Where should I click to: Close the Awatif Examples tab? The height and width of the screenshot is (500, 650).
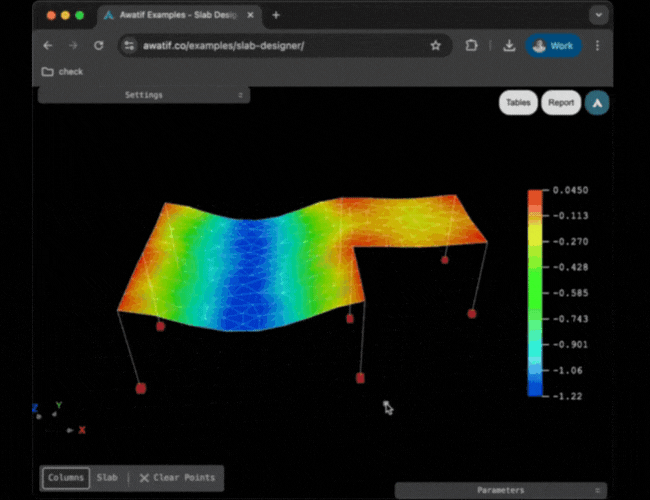coord(250,15)
